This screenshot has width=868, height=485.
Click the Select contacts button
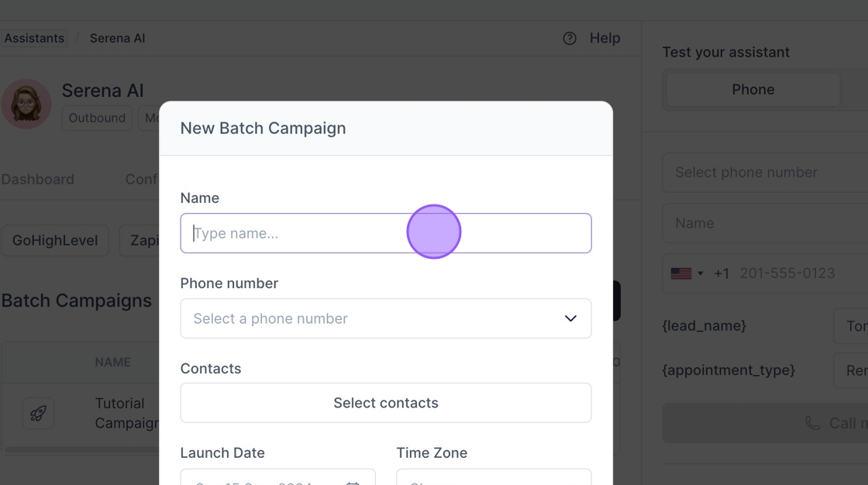point(386,403)
